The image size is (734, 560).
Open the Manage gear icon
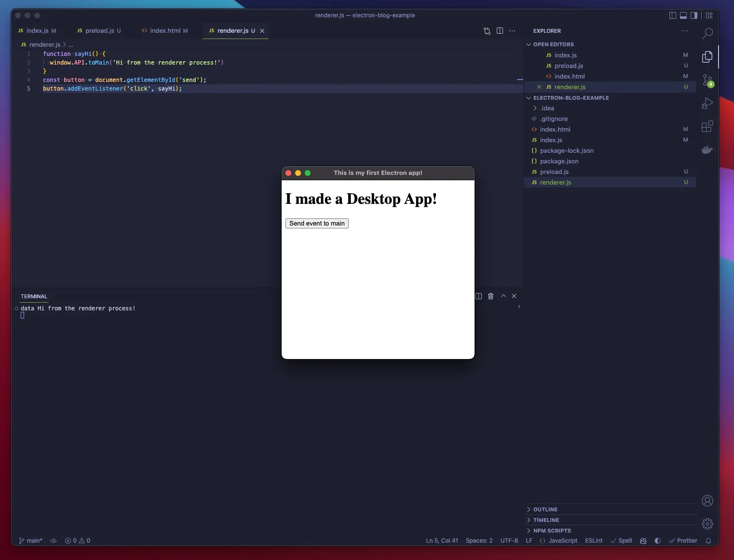coord(707,524)
